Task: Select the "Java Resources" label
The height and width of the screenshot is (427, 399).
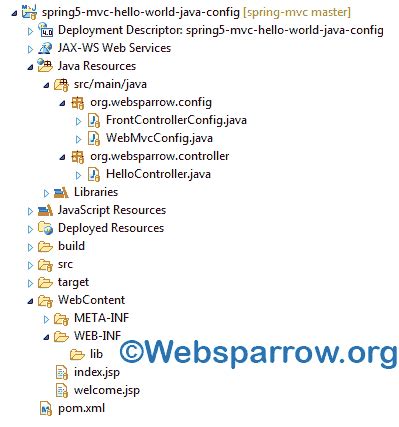Action: click(x=97, y=66)
